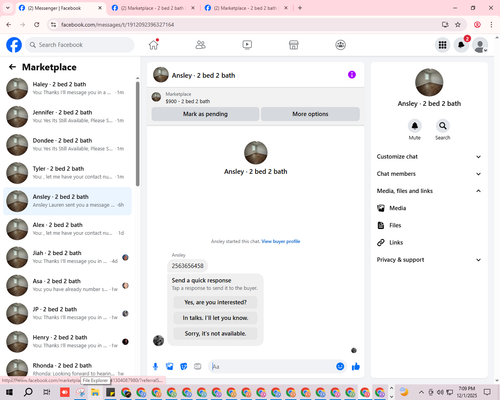Open the Alex 2 bed 2 bath chat
The width and height of the screenshot is (500, 400).
[67, 229]
